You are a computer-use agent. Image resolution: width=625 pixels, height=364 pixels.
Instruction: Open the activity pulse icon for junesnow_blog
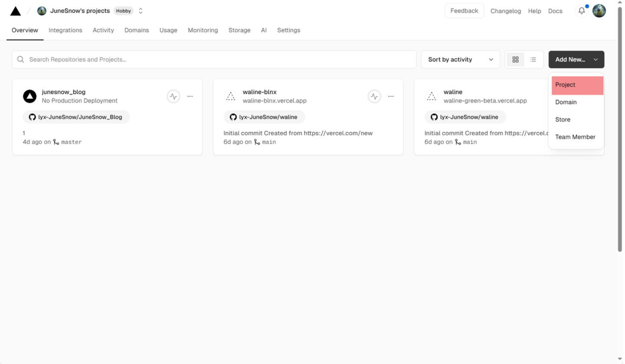[x=173, y=96]
